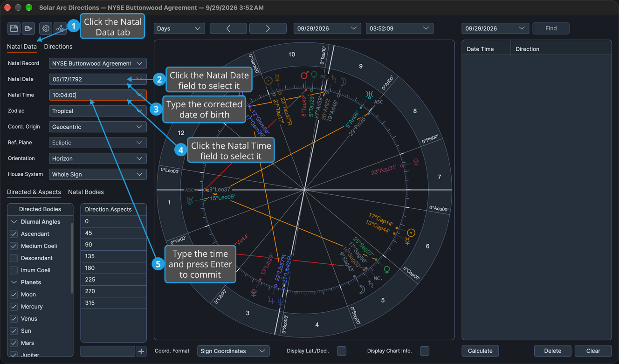Open the Coord. Format Sign Coordinates dropdown
The height and width of the screenshot is (364, 619).
(234, 351)
